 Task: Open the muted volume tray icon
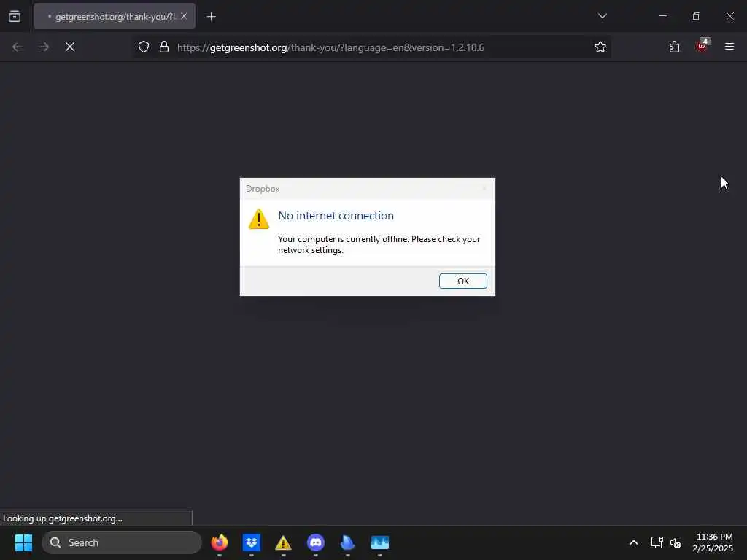point(676,542)
